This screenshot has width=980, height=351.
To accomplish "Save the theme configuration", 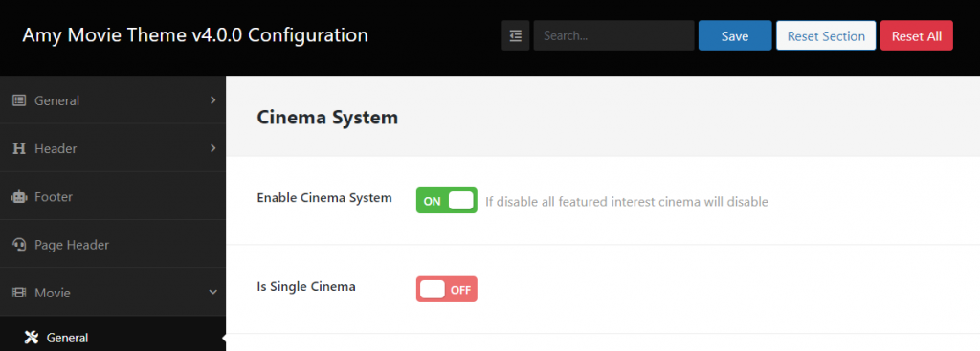I will [735, 35].
